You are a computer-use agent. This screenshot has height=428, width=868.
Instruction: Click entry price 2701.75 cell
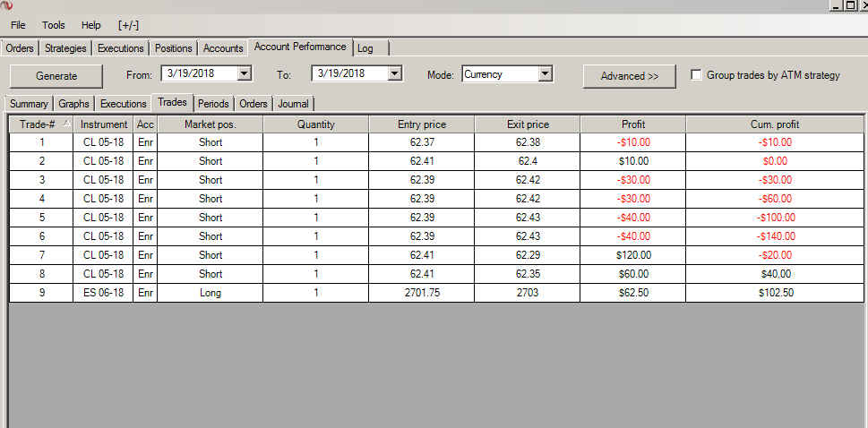coord(422,292)
